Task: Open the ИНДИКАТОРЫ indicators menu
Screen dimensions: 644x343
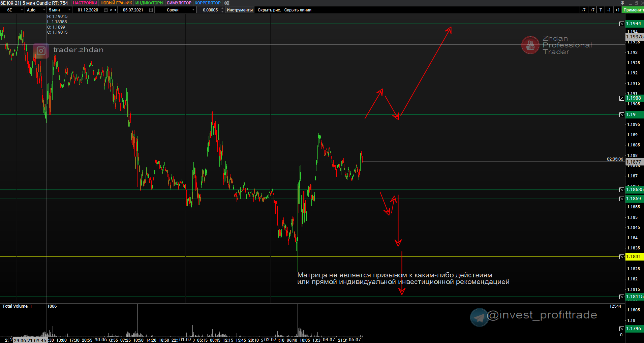Action: [x=149, y=3]
